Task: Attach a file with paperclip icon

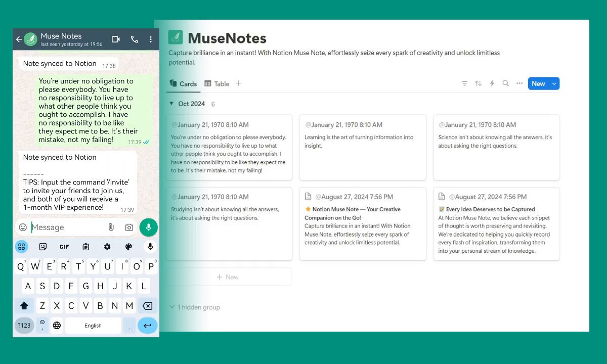Action: coord(111,227)
